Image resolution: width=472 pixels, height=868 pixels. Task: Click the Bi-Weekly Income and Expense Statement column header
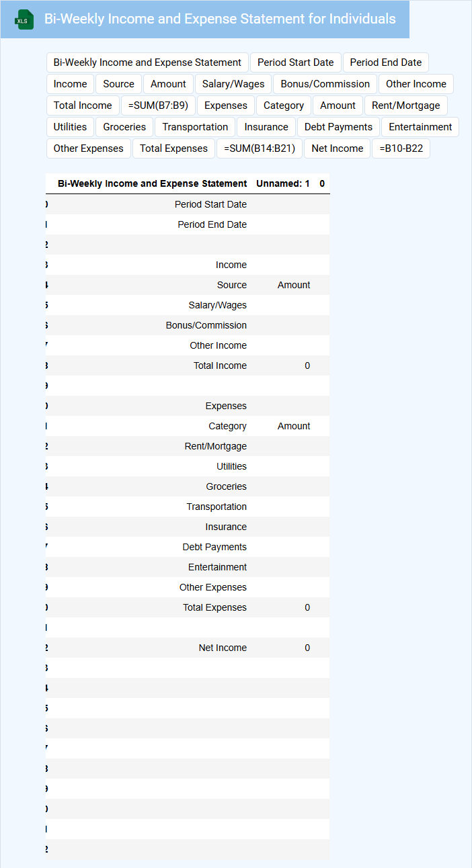pos(152,183)
